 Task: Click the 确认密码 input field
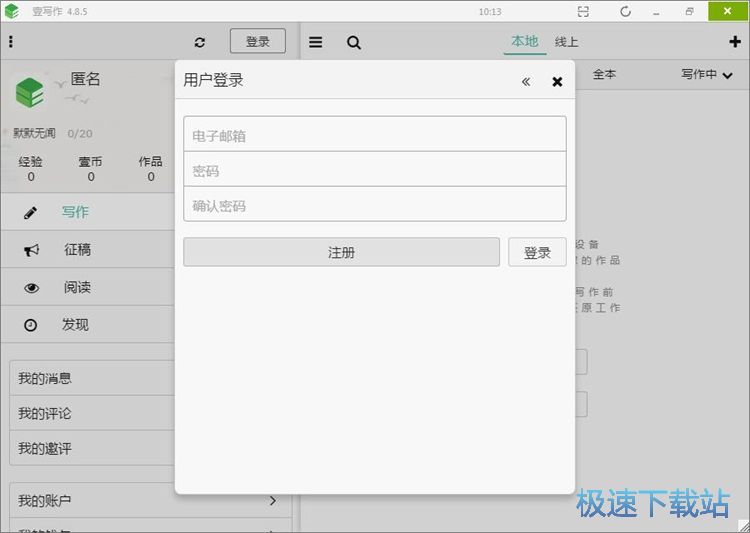375,204
